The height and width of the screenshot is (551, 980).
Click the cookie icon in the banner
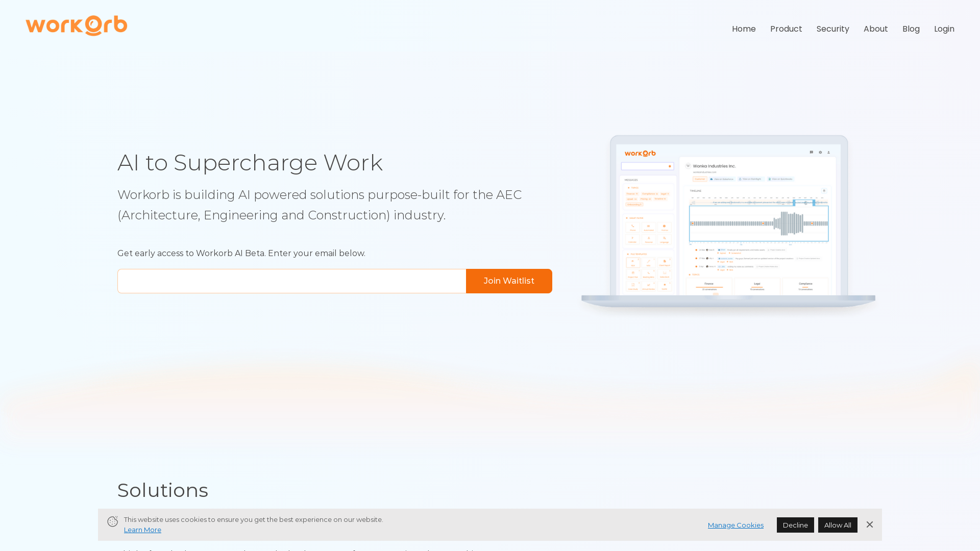[x=113, y=521]
